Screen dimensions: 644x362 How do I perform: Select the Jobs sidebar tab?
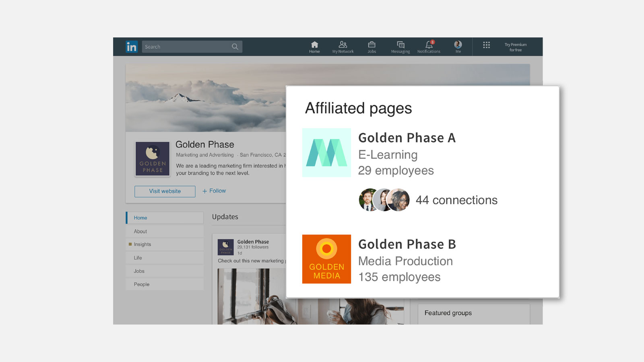point(165,271)
